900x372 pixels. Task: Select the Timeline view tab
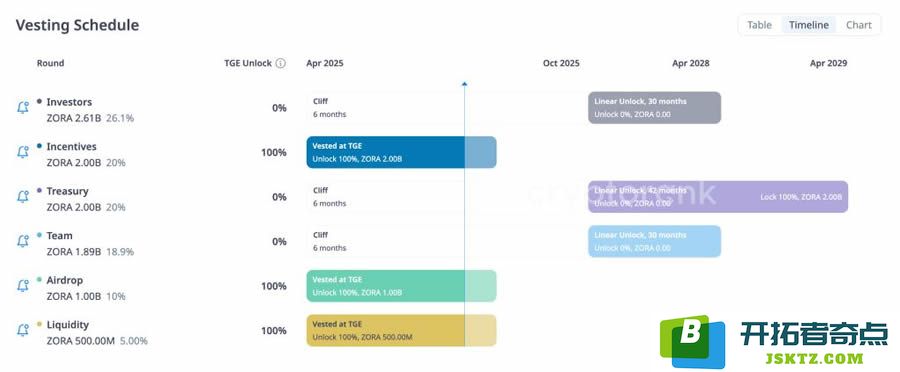(808, 25)
